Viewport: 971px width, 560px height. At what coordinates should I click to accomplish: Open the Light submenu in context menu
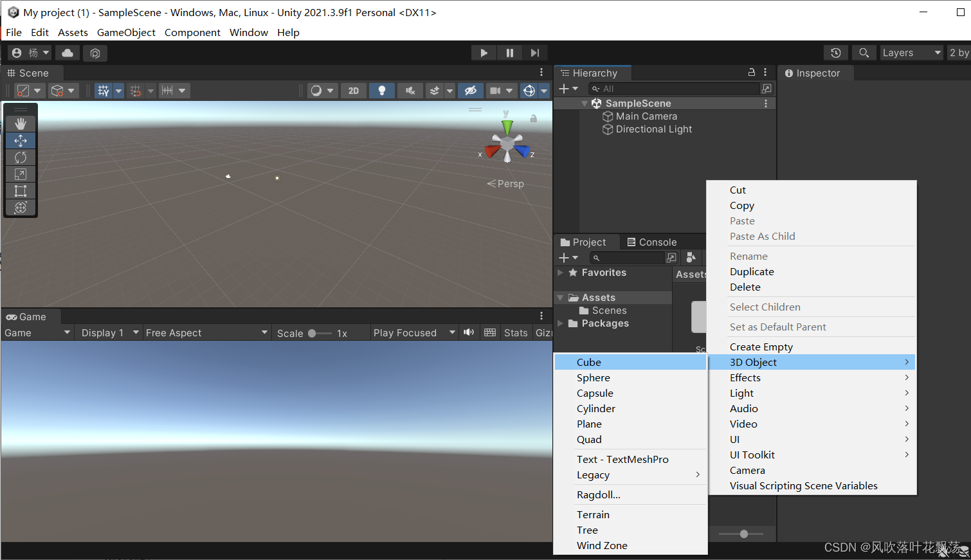(x=812, y=393)
